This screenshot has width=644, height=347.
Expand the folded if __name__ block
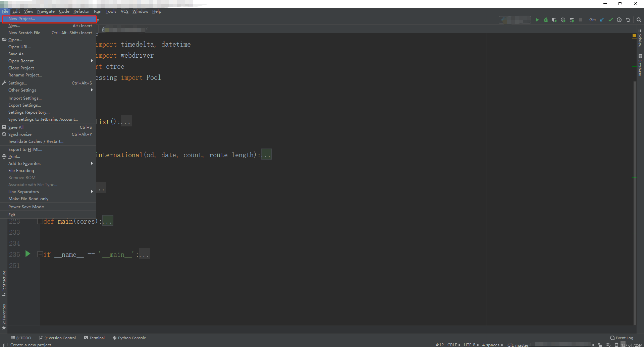pos(40,254)
